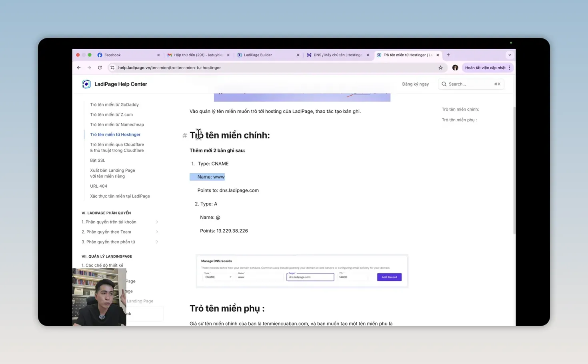The height and width of the screenshot is (364, 588).
Task: Go back to the previous page
Action: tap(79, 68)
